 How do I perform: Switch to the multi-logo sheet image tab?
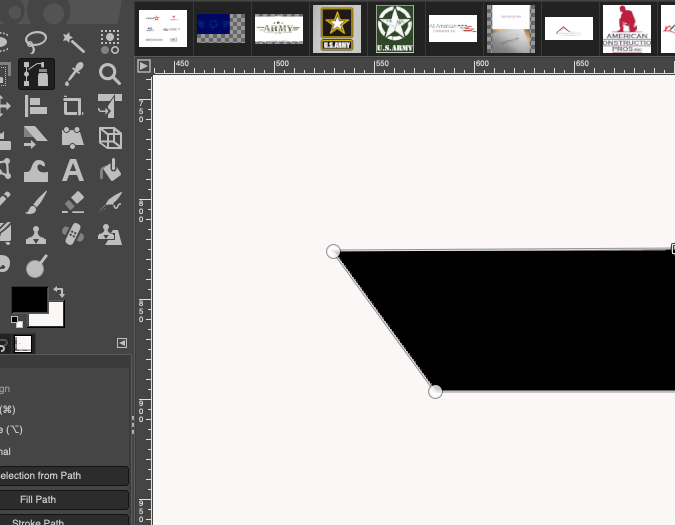(x=163, y=28)
